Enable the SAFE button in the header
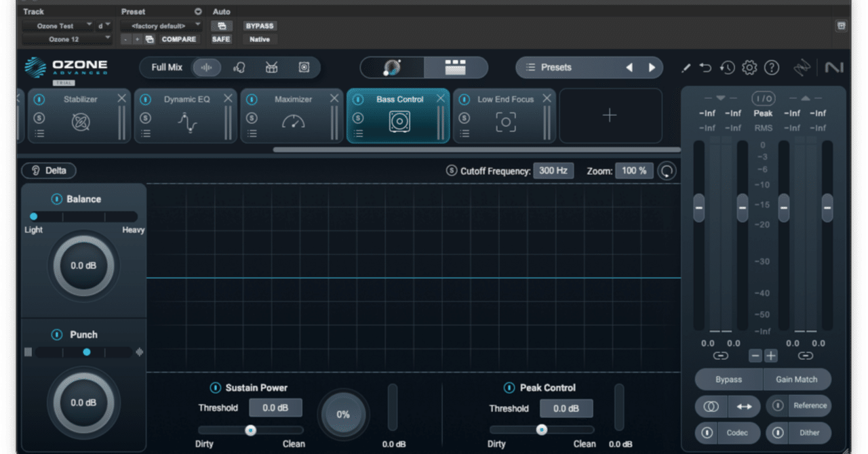 (221, 39)
